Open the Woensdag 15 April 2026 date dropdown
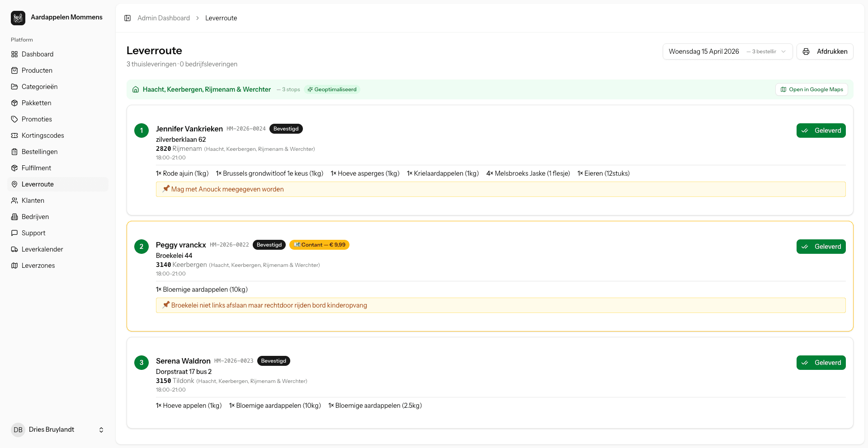Viewport: 868px width, 448px height. pyautogui.click(x=727, y=51)
